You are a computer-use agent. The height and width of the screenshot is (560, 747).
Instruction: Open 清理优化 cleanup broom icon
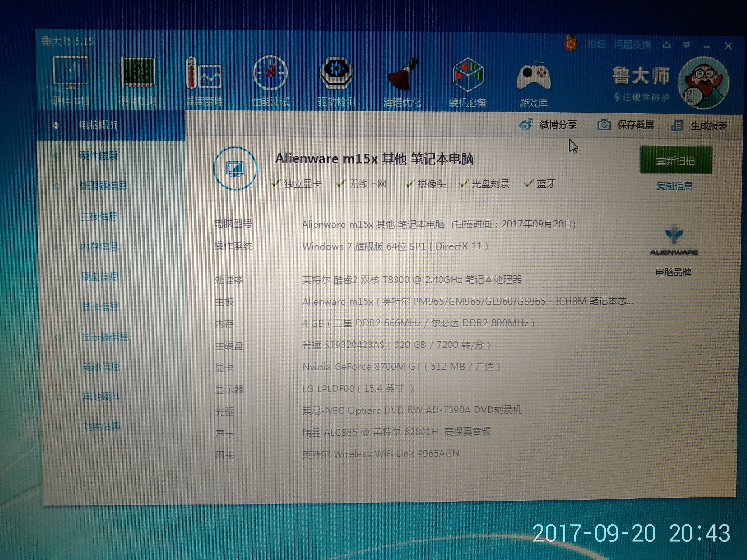(403, 75)
